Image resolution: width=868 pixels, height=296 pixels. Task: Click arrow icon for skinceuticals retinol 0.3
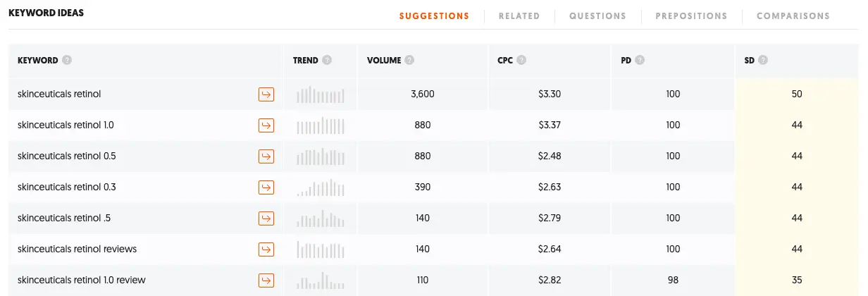pyautogui.click(x=266, y=187)
